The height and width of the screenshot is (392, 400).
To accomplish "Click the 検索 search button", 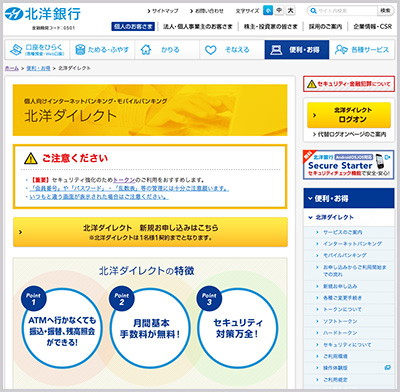I will click(x=385, y=11).
